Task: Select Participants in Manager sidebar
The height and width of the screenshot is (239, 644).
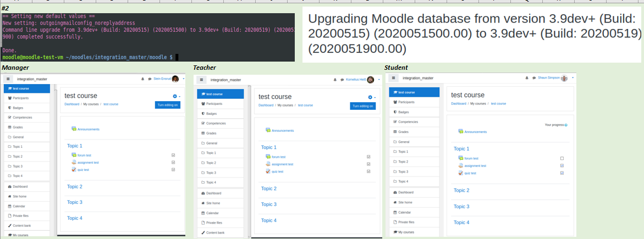Action: coord(27,98)
